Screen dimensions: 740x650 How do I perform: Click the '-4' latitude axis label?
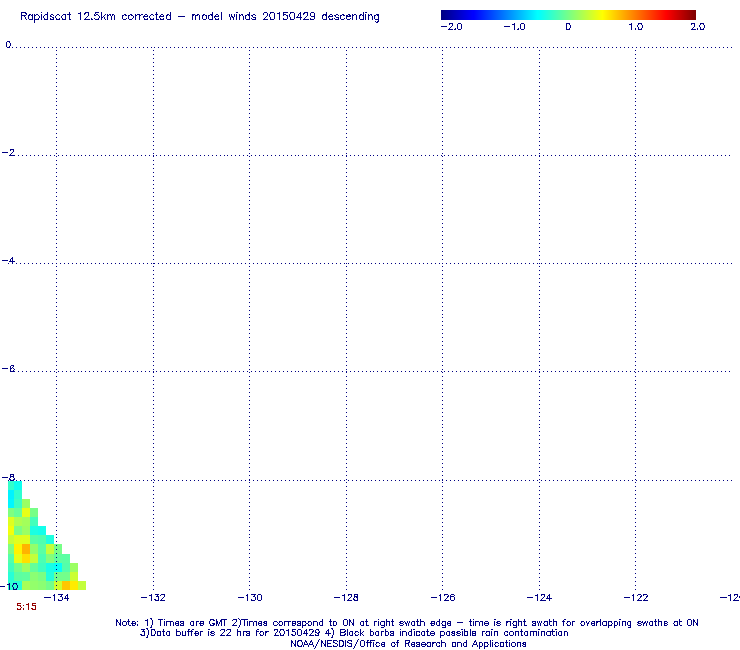click(x=8, y=261)
